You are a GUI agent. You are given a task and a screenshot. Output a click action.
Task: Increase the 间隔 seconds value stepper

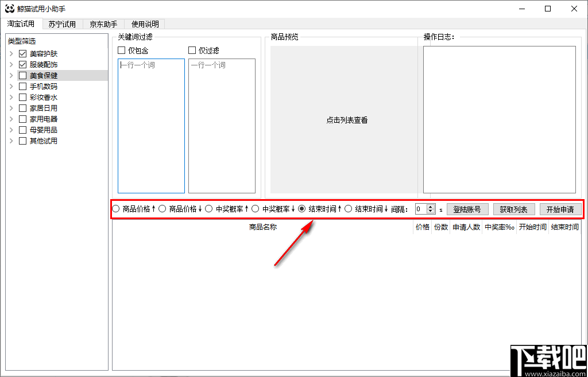click(431, 205)
